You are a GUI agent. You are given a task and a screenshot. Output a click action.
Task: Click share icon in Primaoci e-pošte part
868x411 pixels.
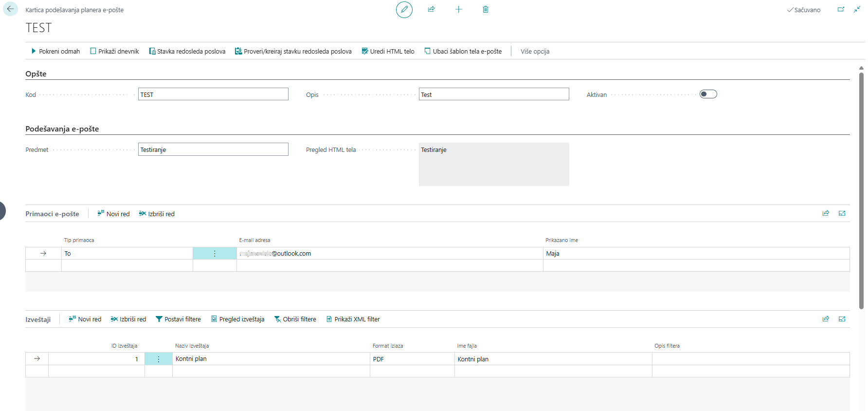tap(826, 213)
